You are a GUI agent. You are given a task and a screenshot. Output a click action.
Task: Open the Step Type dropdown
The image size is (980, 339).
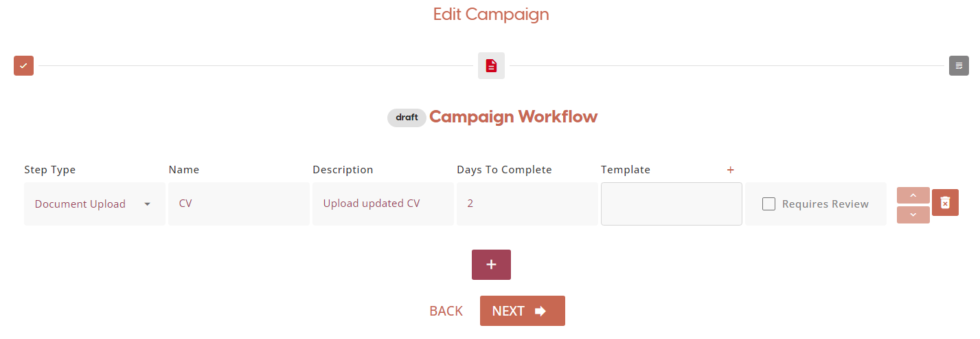click(94, 204)
